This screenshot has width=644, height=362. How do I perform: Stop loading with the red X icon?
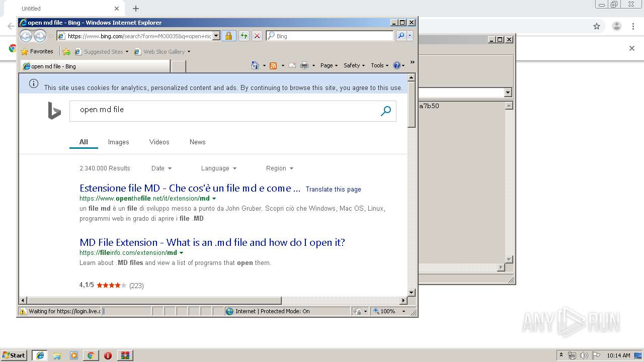257,36
